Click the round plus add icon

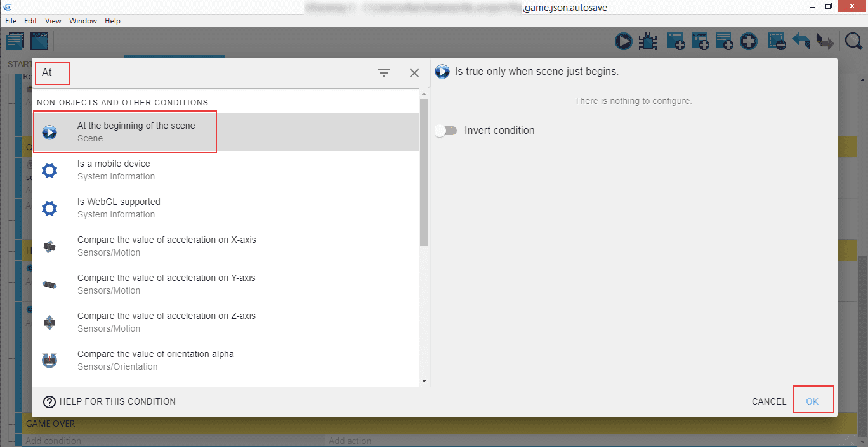(x=749, y=42)
